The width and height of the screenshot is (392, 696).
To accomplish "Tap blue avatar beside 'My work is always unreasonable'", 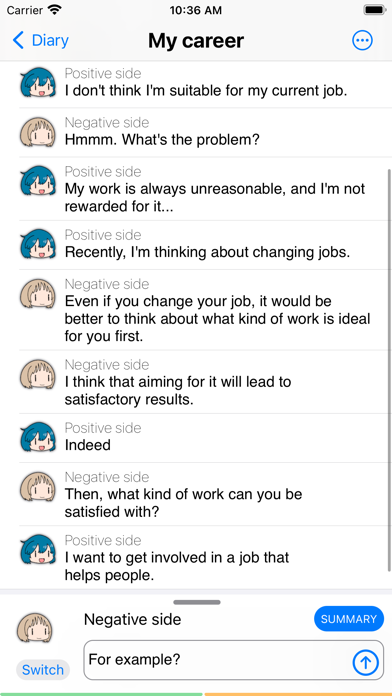I will (38, 181).
